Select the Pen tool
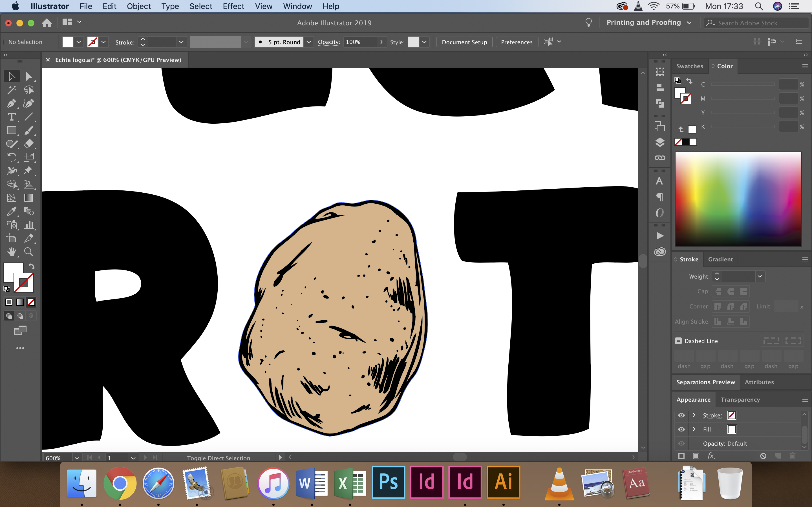This screenshot has width=812, height=507. point(11,103)
